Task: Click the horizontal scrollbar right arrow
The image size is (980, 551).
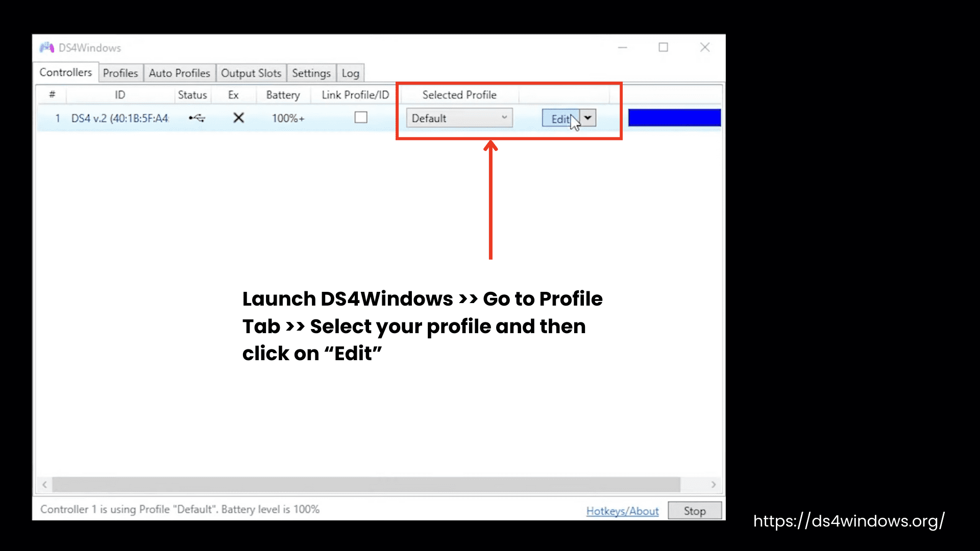Action: [x=714, y=484]
